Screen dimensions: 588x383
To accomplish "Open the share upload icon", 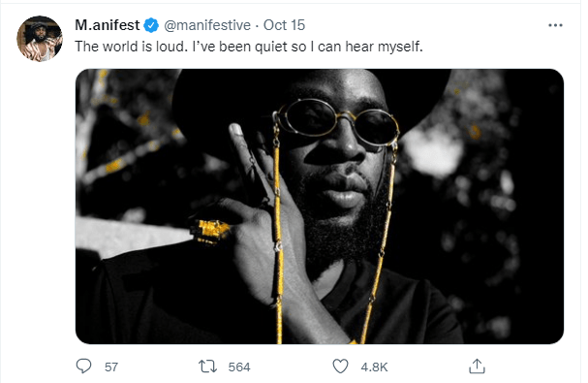I will tap(477, 367).
